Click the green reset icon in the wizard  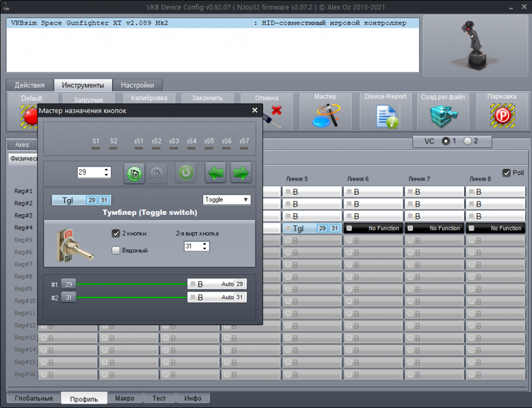point(185,173)
